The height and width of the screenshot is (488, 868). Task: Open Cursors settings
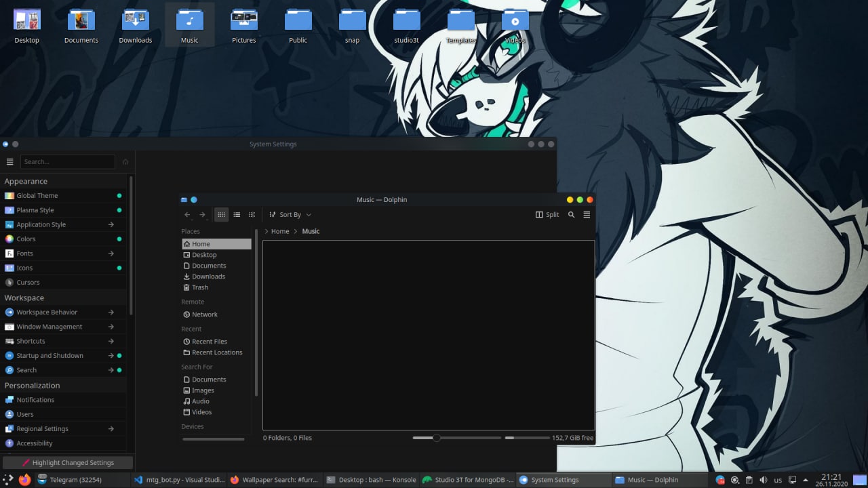pyautogui.click(x=64, y=283)
